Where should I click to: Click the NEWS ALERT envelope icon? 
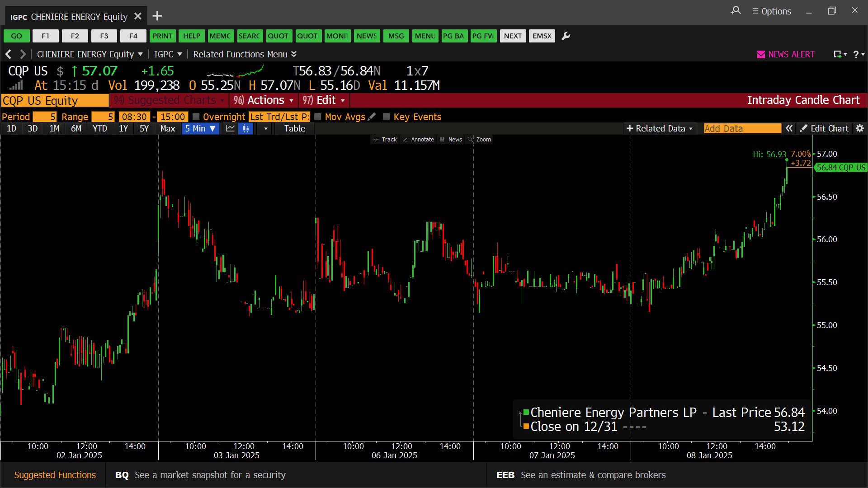pos(761,55)
